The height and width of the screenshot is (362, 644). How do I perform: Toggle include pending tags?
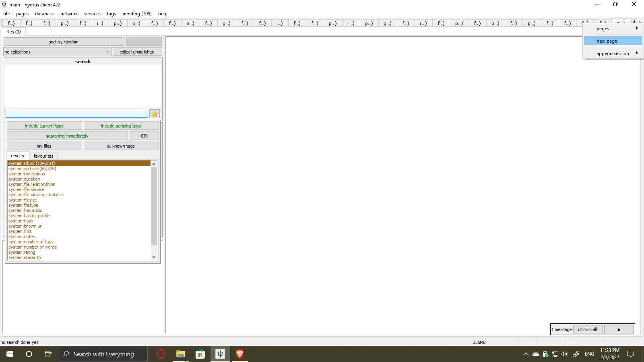(121, 125)
